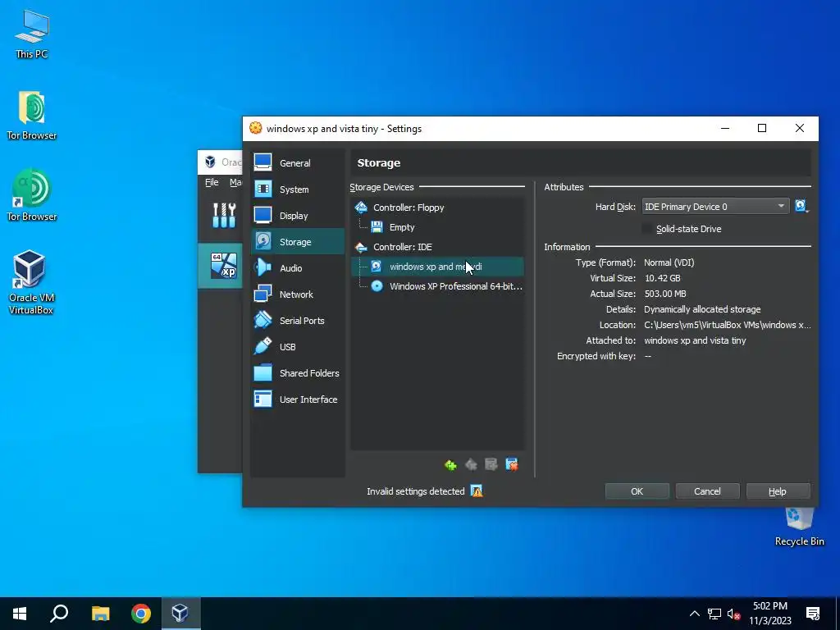Click the choose virtual hard disk icon

coord(801,206)
